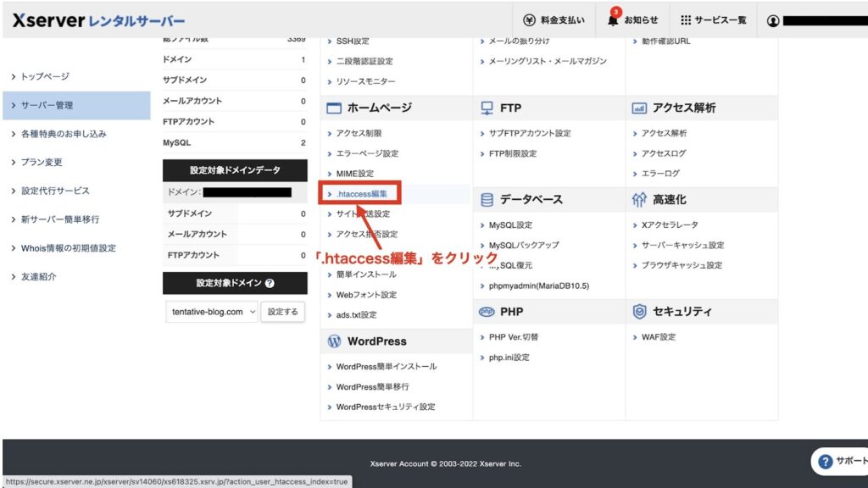Viewport: 868px width, 488px height.
Task: Open the MySQLバックアップ link
Action: tap(524, 245)
